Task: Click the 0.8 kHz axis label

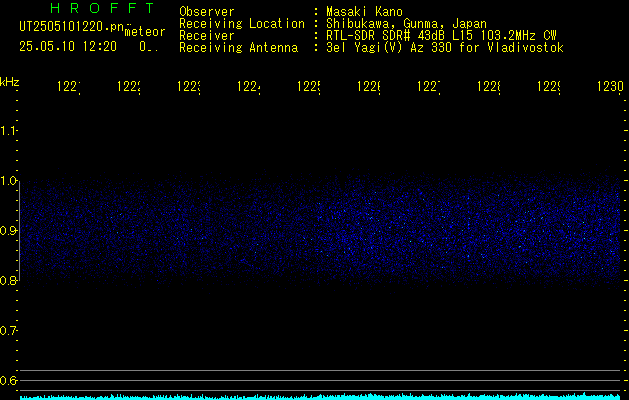Action: [x=8, y=280]
